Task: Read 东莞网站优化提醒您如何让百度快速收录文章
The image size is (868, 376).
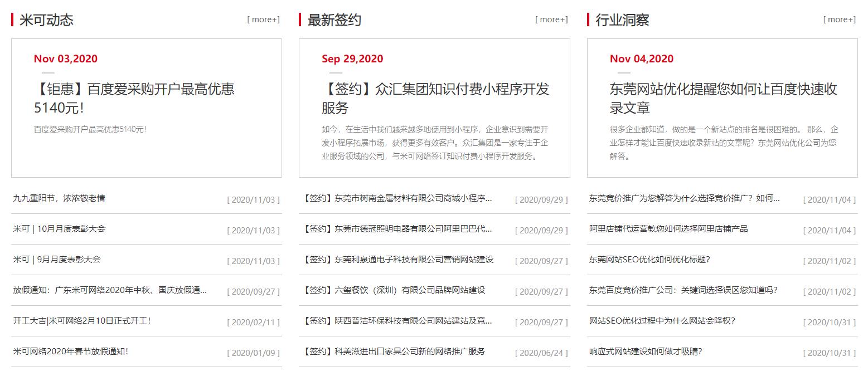Action: point(724,97)
